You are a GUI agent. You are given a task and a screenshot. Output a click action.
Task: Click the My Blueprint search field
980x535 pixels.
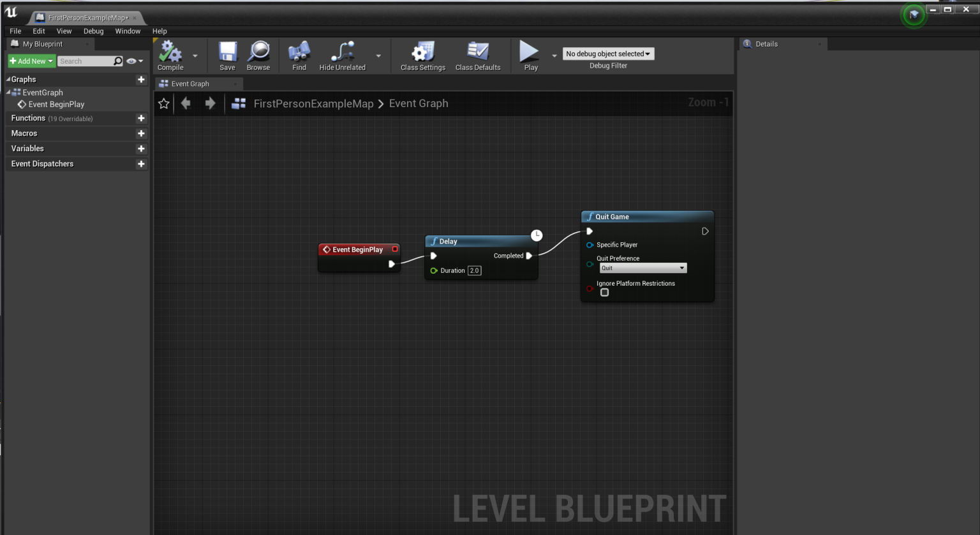85,61
